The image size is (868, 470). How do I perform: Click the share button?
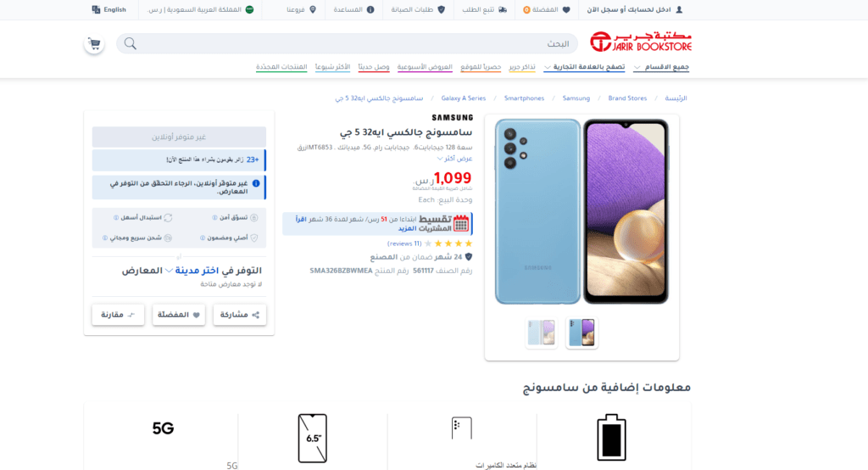point(240,315)
